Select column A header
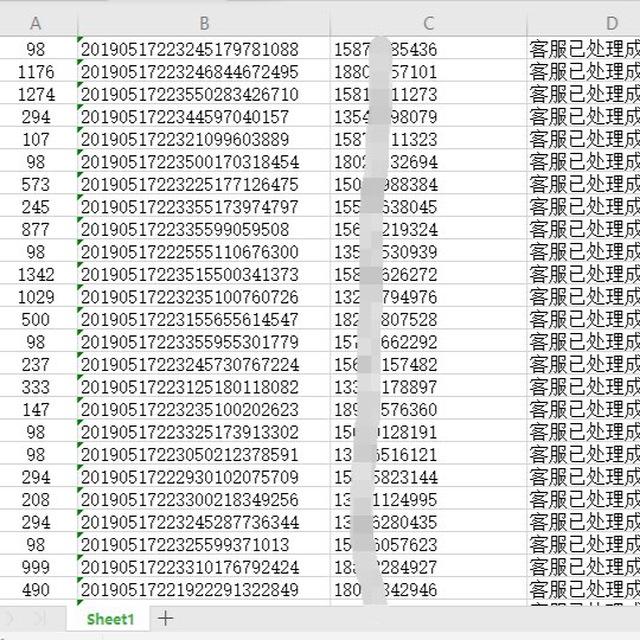The width and height of the screenshot is (640, 640). (36, 24)
